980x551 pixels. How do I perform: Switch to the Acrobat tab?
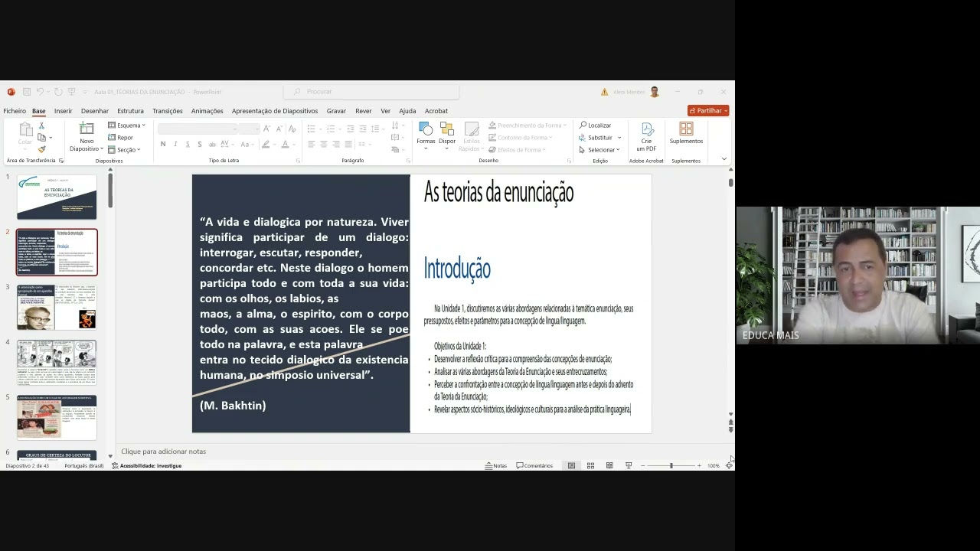click(436, 111)
